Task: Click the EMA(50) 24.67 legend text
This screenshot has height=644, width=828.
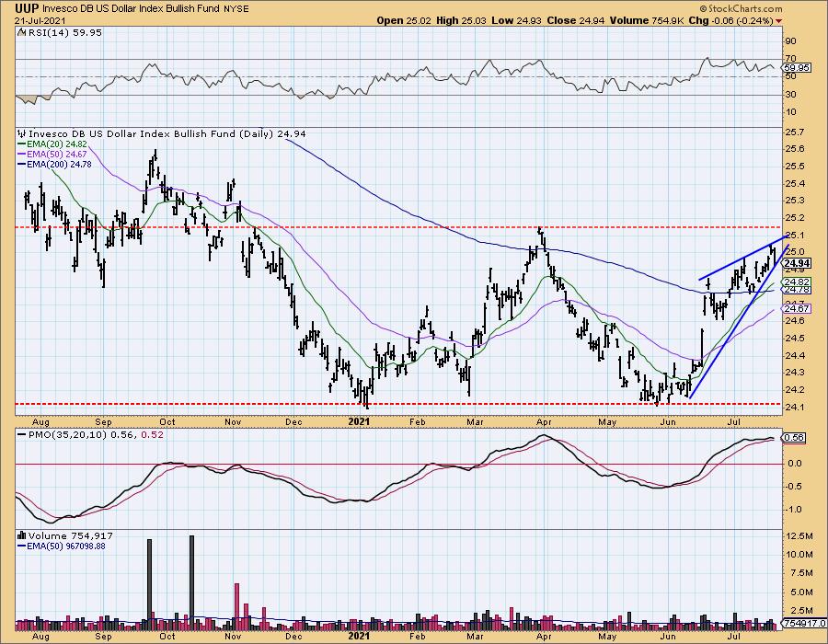Action: (x=56, y=155)
